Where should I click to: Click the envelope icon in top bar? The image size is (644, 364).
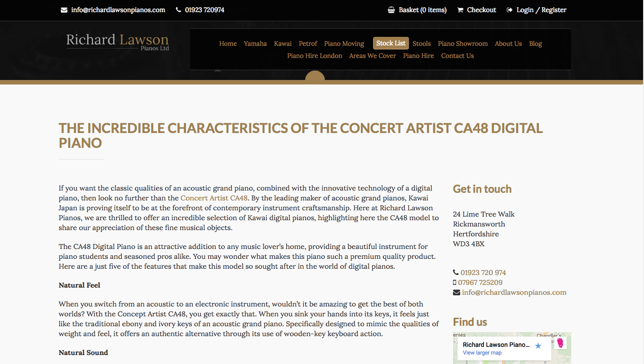pyautogui.click(x=64, y=10)
